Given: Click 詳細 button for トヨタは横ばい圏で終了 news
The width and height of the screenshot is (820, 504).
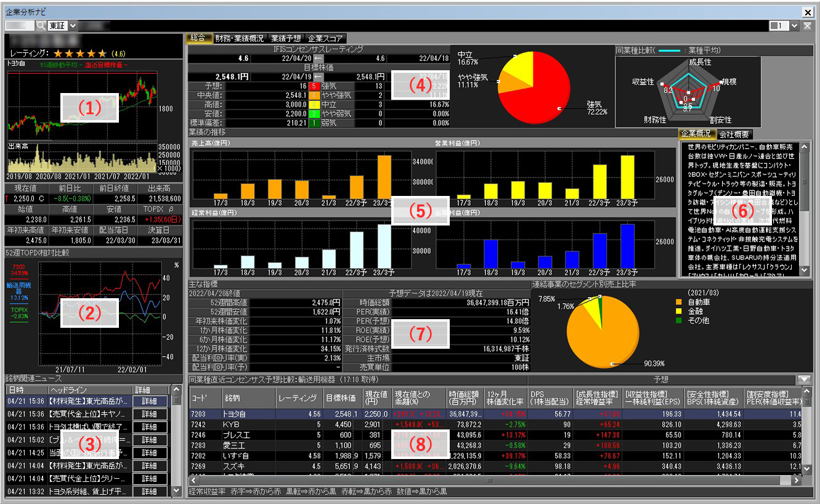Looking at the screenshot, I should (150, 427).
